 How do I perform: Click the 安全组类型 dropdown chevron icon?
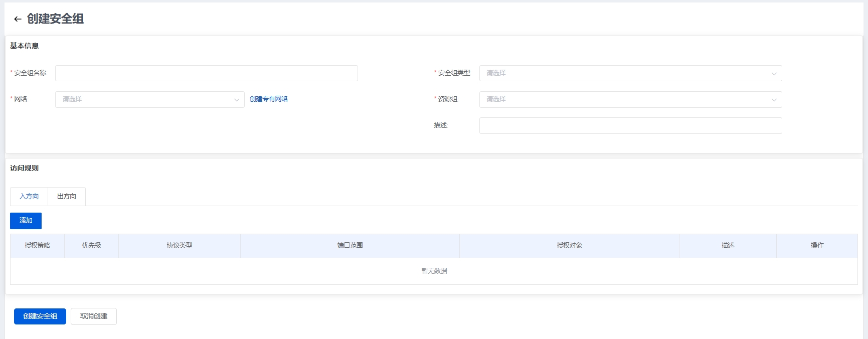point(774,74)
